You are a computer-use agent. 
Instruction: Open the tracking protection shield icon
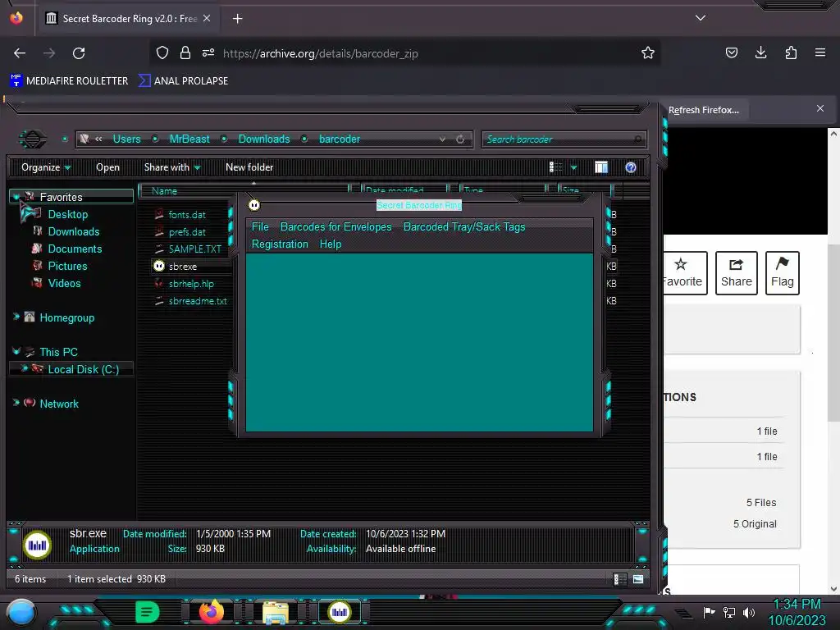(x=162, y=52)
